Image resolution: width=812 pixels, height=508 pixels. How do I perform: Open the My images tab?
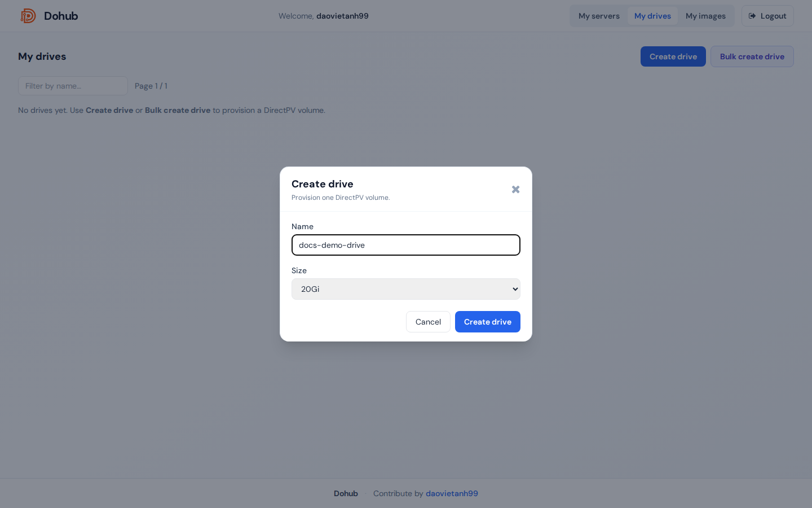(705, 16)
